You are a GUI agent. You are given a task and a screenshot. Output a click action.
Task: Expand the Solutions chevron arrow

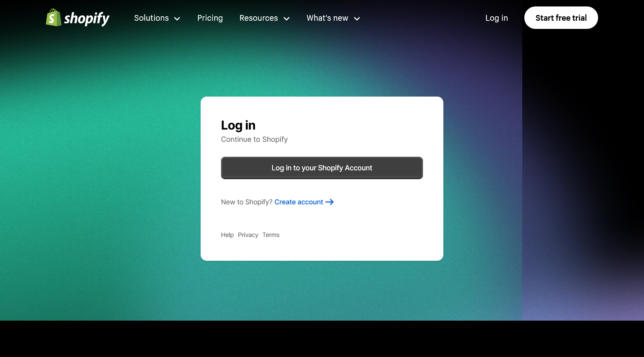[177, 19]
